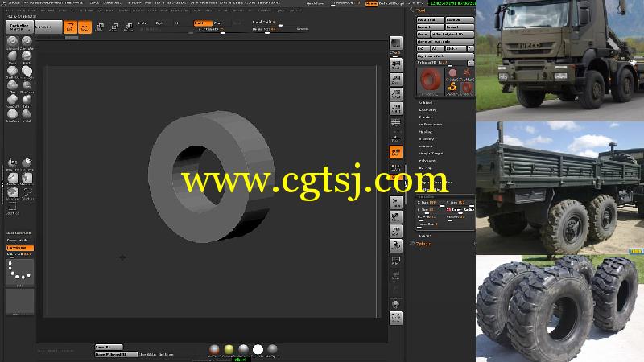The height and width of the screenshot is (362, 644).
Task: Toggle the orange Local transform icon
Action: point(396,152)
